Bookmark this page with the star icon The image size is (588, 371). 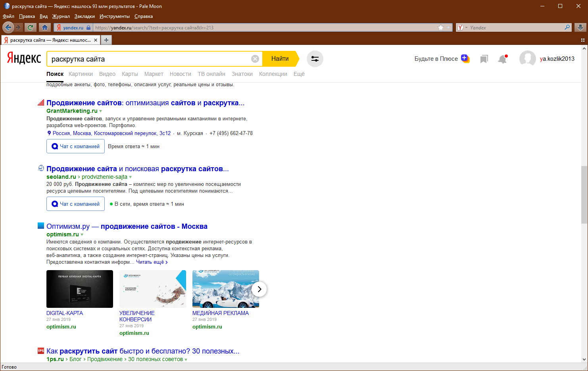coord(441,27)
